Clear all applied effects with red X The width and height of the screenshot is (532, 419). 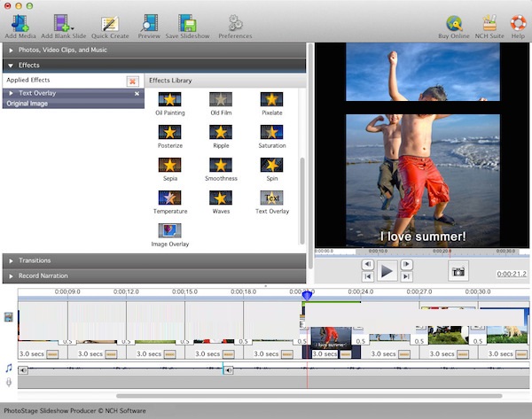click(x=132, y=81)
